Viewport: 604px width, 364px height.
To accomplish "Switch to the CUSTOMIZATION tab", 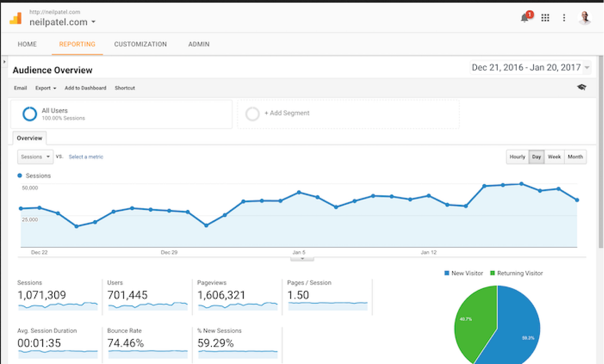I will 140,44.
